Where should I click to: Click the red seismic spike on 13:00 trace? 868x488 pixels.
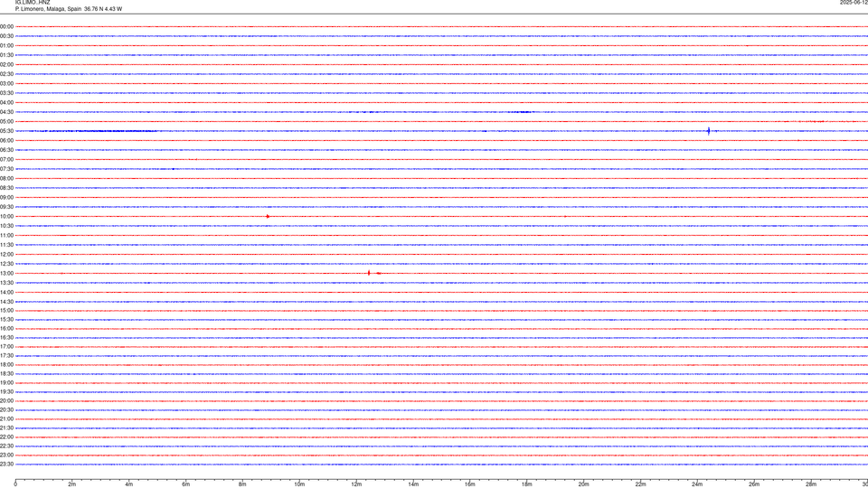coord(369,273)
